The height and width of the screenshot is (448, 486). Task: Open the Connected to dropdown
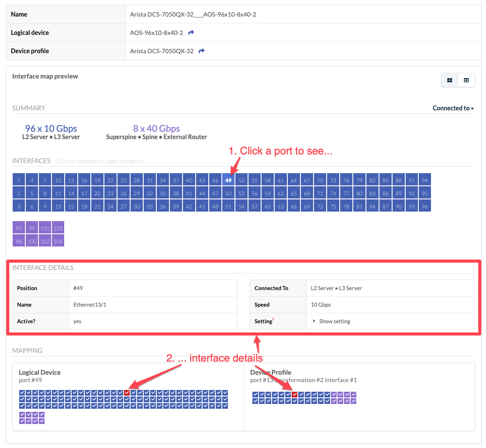click(453, 108)
